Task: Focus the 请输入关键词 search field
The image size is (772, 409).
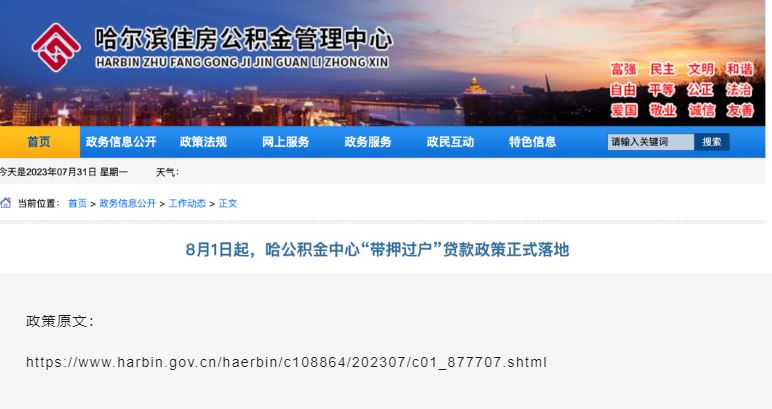Action: click(x=651, y=142)
